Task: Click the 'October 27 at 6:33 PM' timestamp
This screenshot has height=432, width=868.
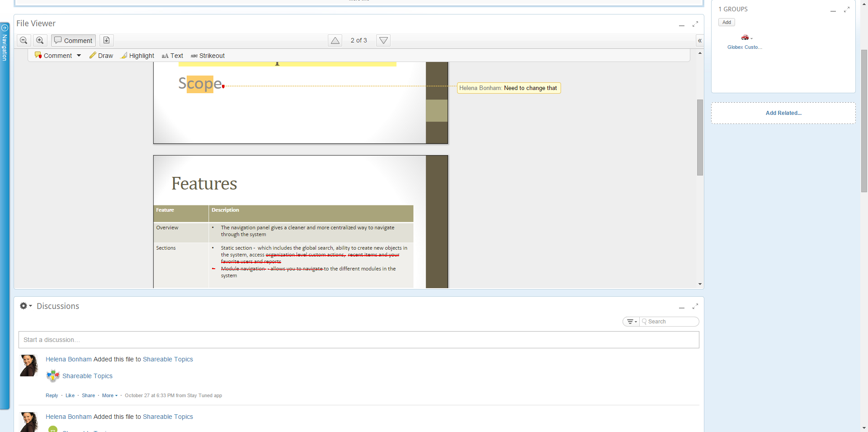Action: click(150, 395)
